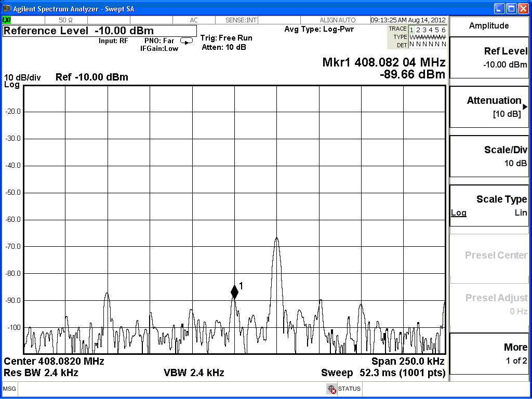Open the Ref Level softkey
The width and height of the screenshot is (532, 399).
(489, 58)
